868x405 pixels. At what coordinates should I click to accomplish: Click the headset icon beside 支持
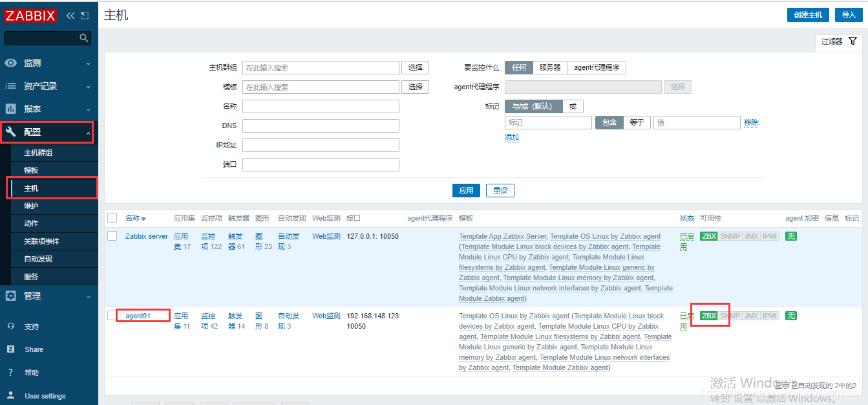10,326
